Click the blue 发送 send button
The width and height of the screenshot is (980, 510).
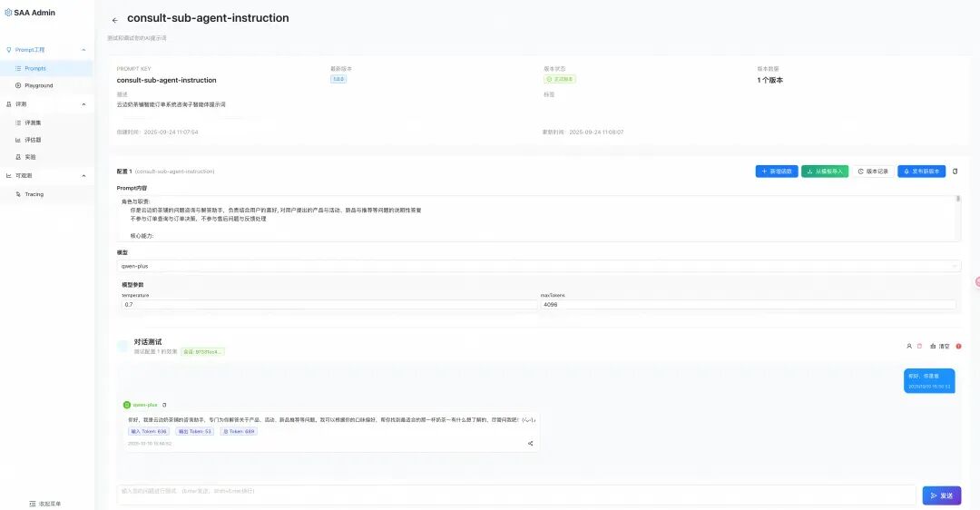coord(942,495)
